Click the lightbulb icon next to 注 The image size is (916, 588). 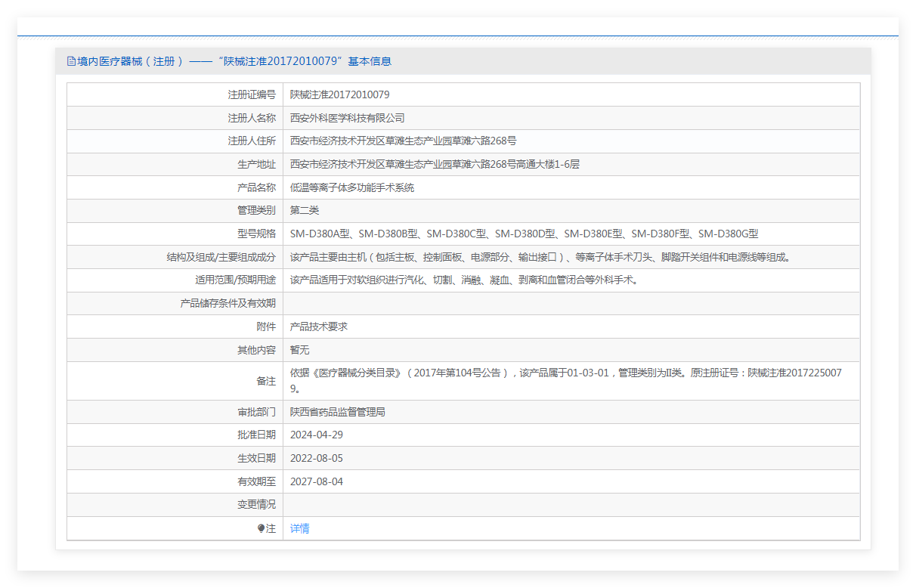pos(261,529)
